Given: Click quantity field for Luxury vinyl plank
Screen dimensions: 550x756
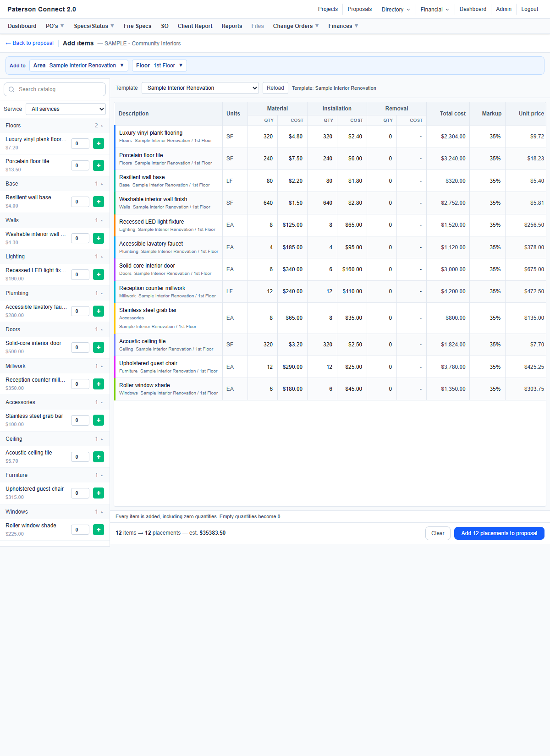Looking at the screenshot, I should point(80,143).
